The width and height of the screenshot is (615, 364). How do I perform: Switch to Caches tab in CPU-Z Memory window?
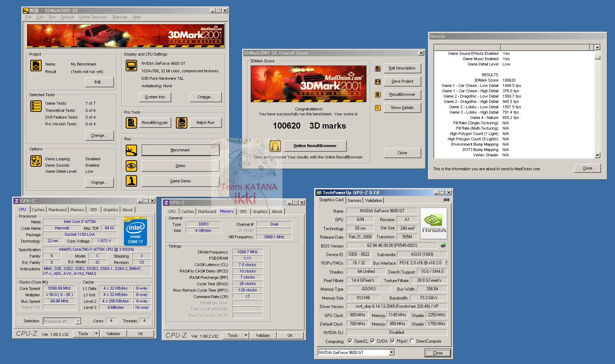[x=187, y=212]
